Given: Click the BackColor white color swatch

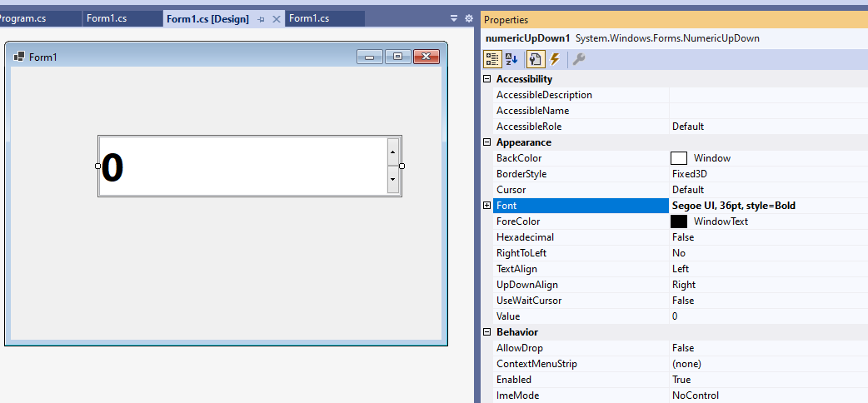Looking at the screenshot, I should click(679, 158).
